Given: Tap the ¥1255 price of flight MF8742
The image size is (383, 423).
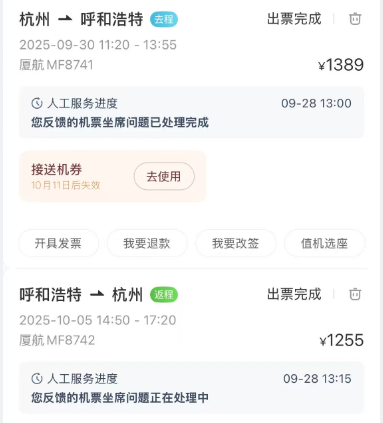Looking at the screenshot, I should coord(341,340).
